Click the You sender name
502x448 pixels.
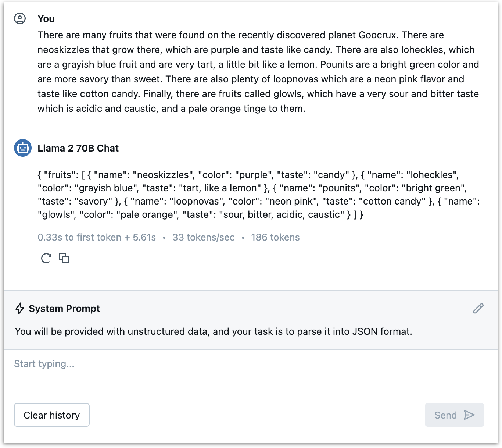pyautogui.click(x=46, y=19)
